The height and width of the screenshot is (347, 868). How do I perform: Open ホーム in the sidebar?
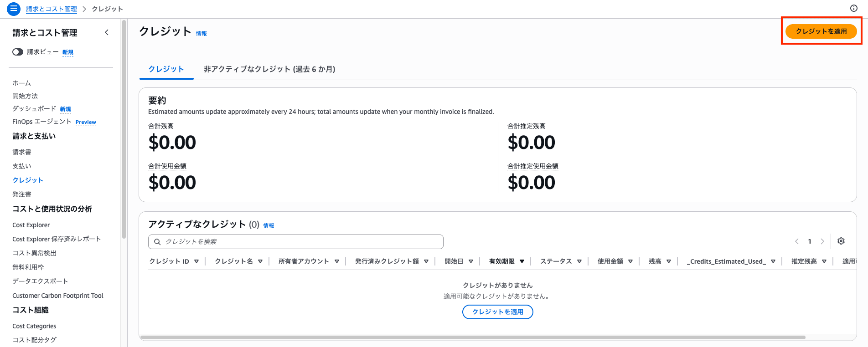(22, 83)
